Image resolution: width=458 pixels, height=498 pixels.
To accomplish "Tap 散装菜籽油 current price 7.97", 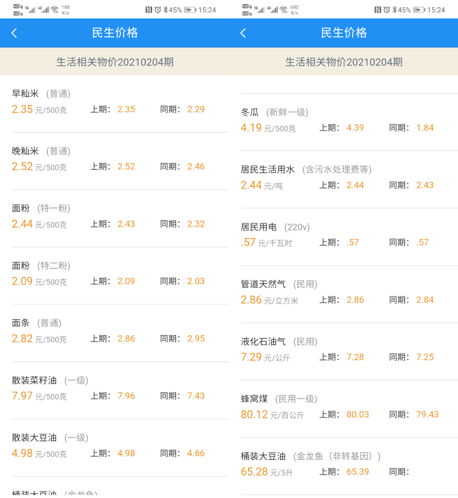I will (22, 396).
